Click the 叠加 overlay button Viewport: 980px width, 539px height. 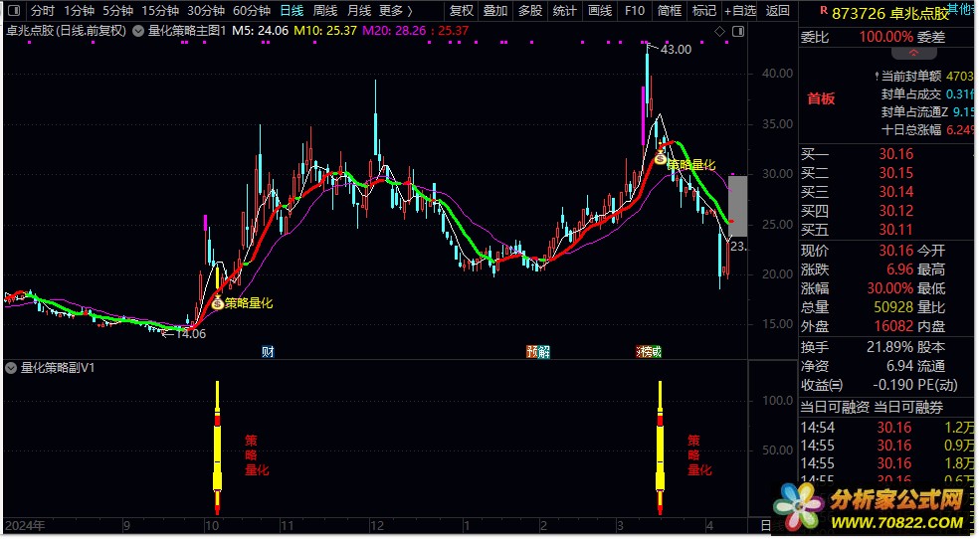pyautogui.click(x=495, y=11)
